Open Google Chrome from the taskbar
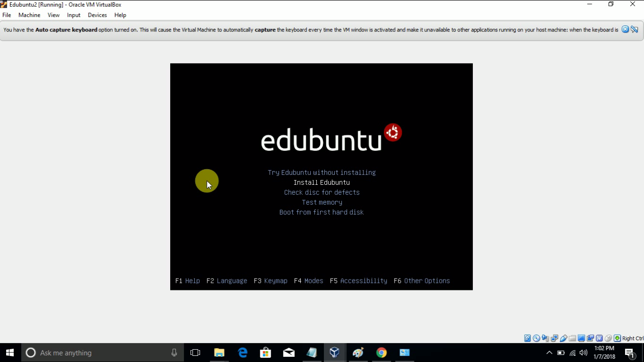The image size is (644, 362). (x=381, y=353)
